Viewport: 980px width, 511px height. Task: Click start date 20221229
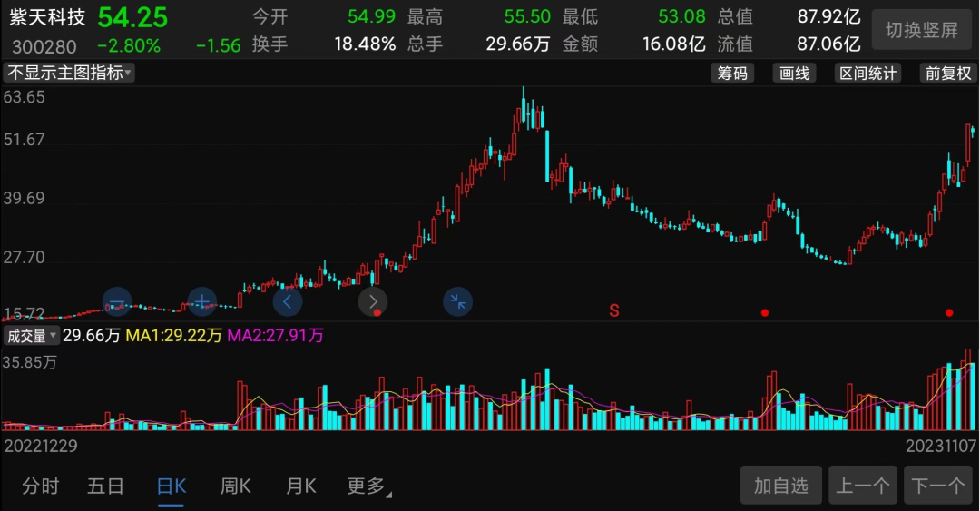(41, 446)
